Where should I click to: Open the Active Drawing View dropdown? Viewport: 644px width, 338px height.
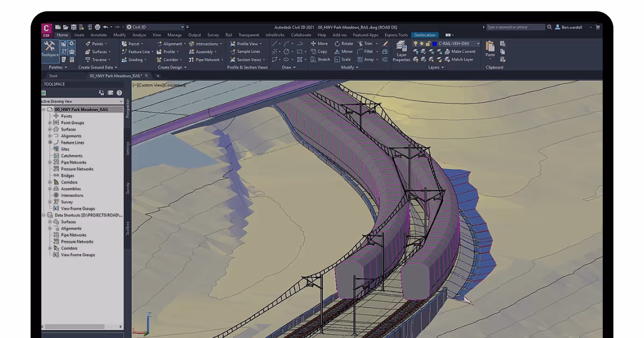point(83,101)
